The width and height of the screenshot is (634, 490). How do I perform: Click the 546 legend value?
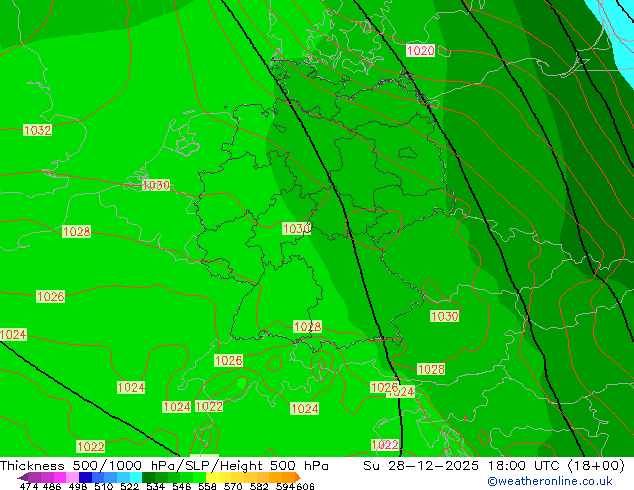[x=182, y=486]
